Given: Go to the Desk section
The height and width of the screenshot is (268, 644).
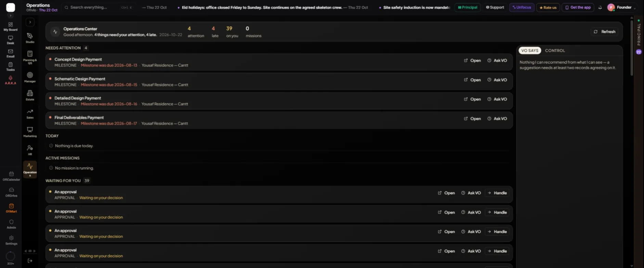Looking at the screenshot, I should 11,40.
